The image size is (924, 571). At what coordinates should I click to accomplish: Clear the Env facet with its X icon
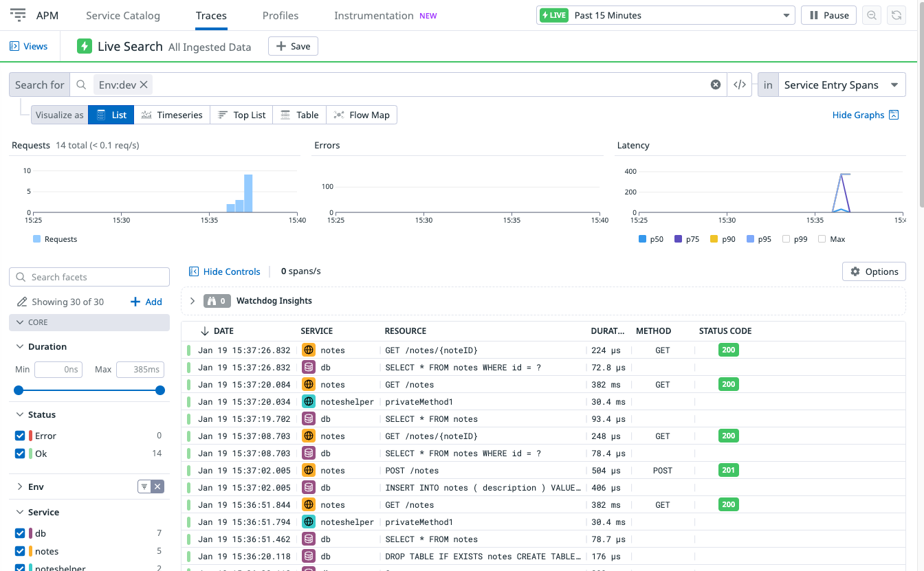158,486
